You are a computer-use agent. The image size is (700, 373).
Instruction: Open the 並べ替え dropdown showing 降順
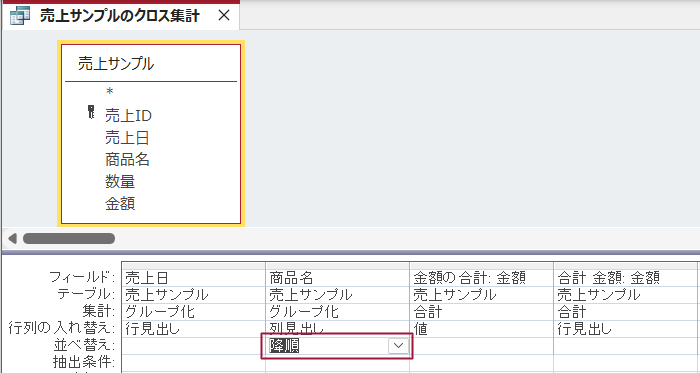coord(398,346)
